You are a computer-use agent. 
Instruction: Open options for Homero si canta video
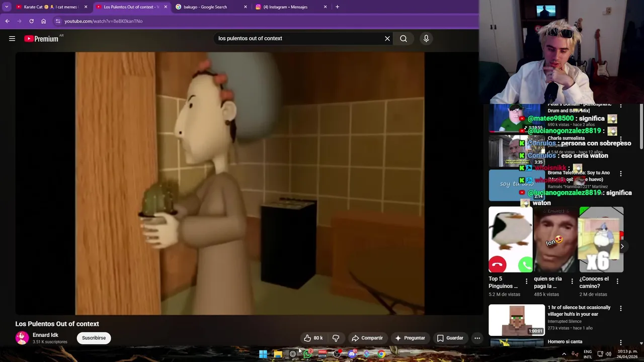point(620,342)
